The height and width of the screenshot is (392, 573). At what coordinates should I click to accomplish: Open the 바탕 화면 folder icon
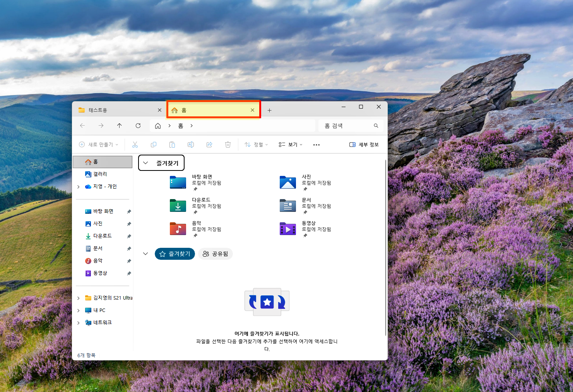(x=178, y=182)
